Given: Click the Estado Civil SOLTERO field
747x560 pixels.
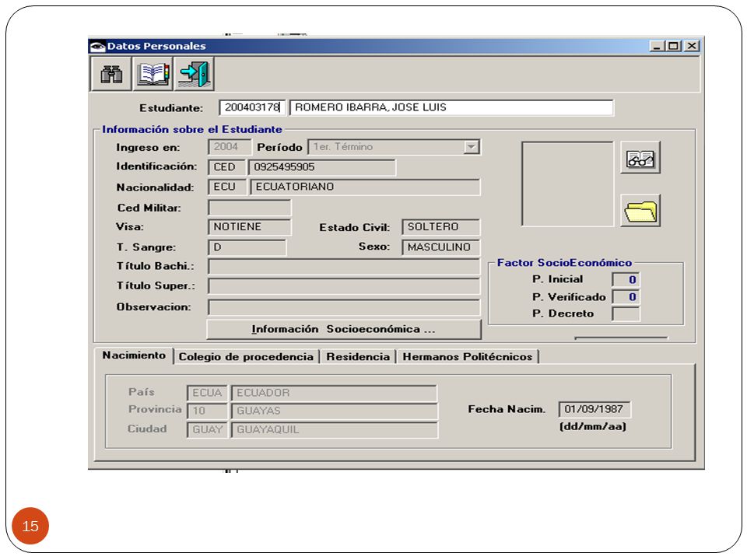Looking at the screenshot, I should click(440, 226).
